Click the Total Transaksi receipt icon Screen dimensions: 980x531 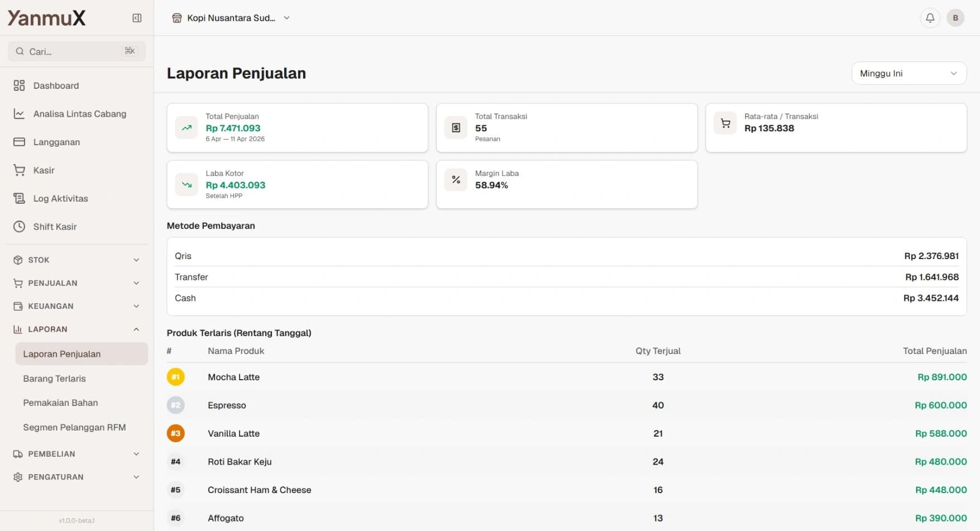click(456, 128)
